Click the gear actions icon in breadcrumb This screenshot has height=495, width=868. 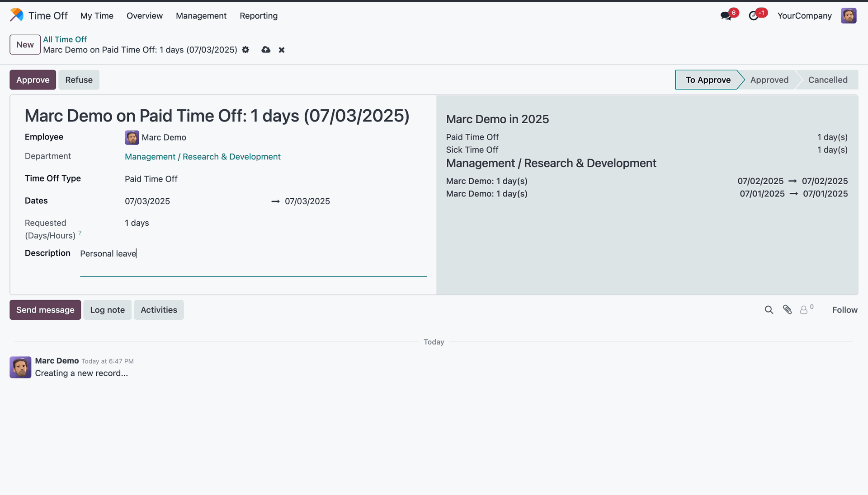click(245, 50)
